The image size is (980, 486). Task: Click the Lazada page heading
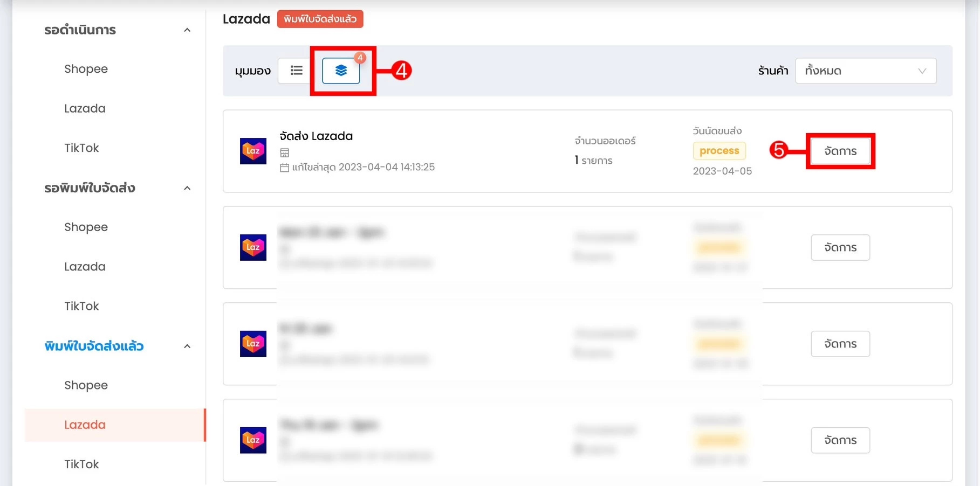click(x=246, y=19)
